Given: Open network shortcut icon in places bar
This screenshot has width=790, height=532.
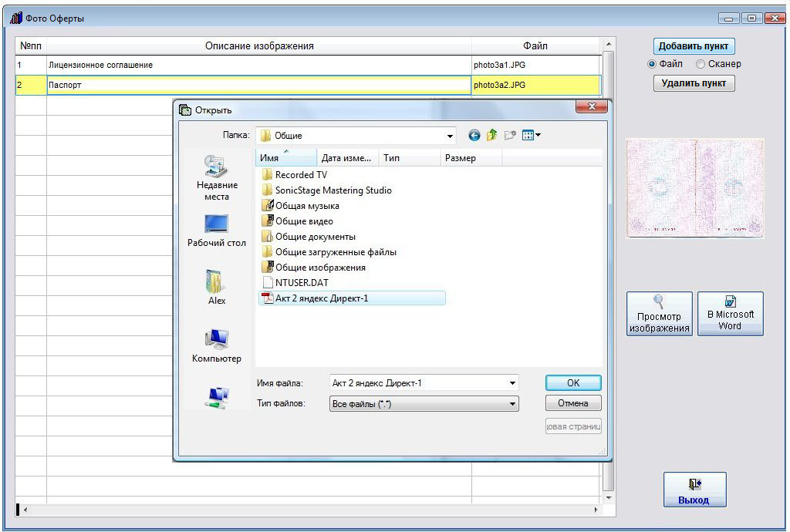Looking at the screenshot, I should 217,398.
